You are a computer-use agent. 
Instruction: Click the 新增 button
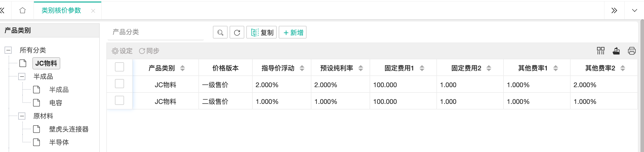coord(293,32)
